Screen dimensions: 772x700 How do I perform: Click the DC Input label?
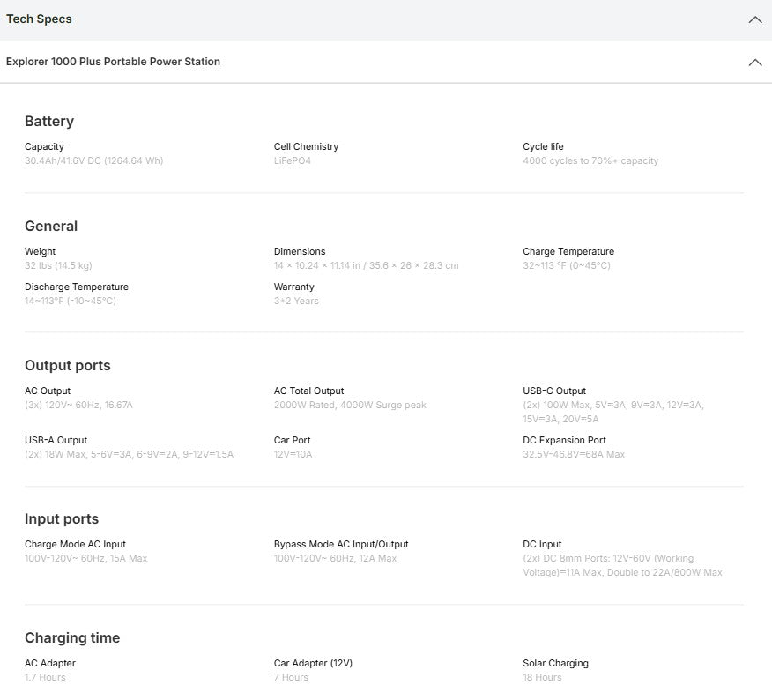pyautogui.click(x=542, y=544)
